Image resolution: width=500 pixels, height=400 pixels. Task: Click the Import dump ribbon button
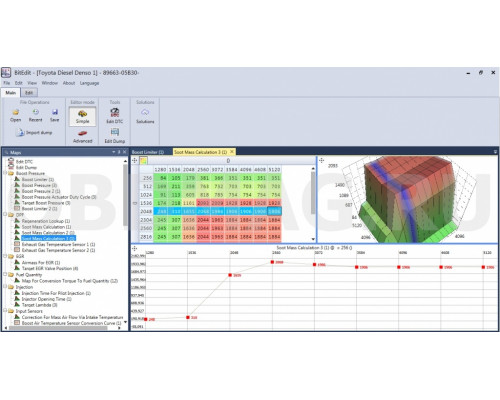tap(35, 132)
